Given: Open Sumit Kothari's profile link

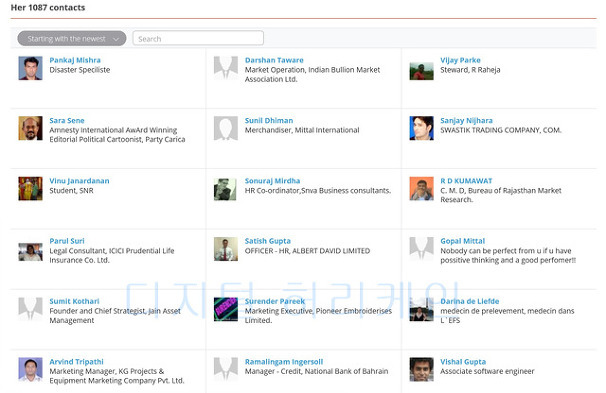Looking at the screenshot, I should coord(74,301).
